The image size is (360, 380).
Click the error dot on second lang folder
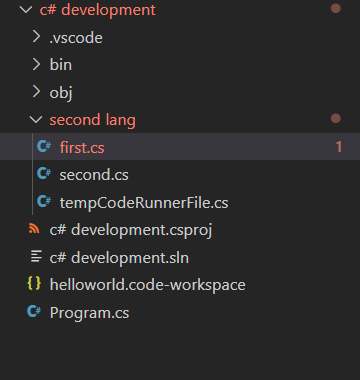coord(336,118)
